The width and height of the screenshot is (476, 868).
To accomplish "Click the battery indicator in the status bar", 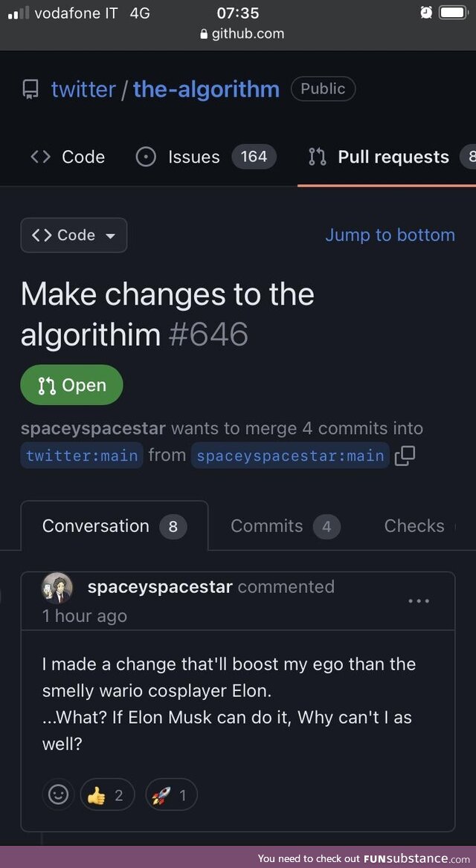I will pos(451,12).
